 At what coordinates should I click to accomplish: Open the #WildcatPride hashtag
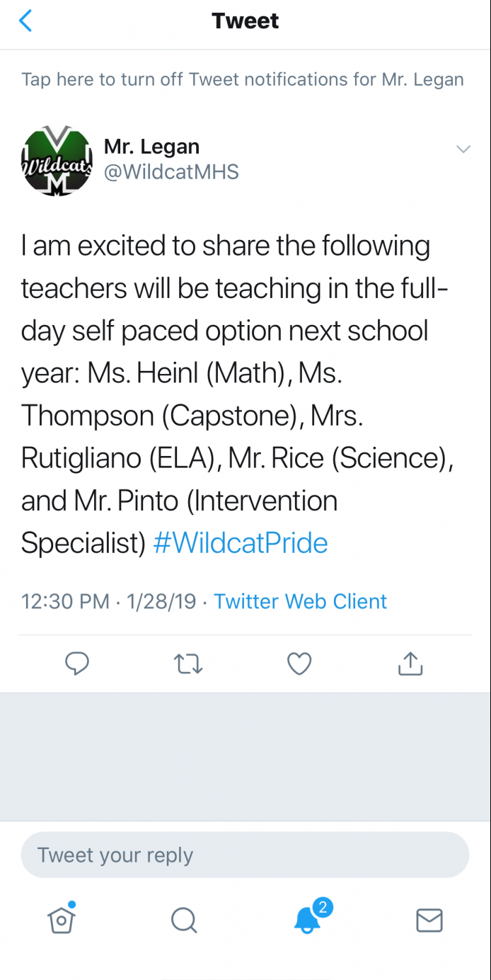click(241, 543)
